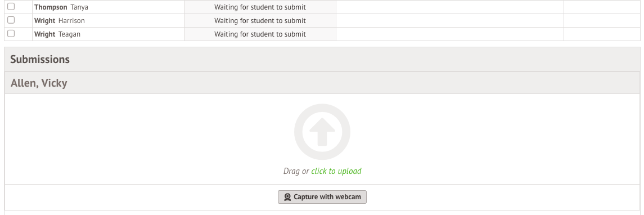Enable the checkbox beside Wright Teagan
Screen dimensions: 644x215
click(11, 34)
